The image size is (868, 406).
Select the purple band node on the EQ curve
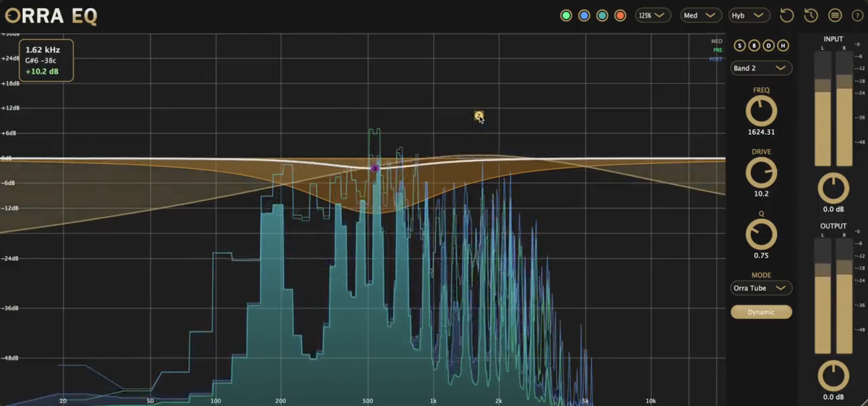[x=375, y=168]
